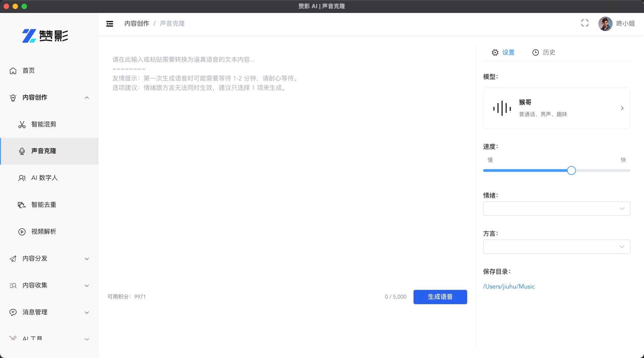The width and height of the screenshot is (644, 358).
Task: Click the voice waveform icon for 猴哥
Action: point(502,108)
